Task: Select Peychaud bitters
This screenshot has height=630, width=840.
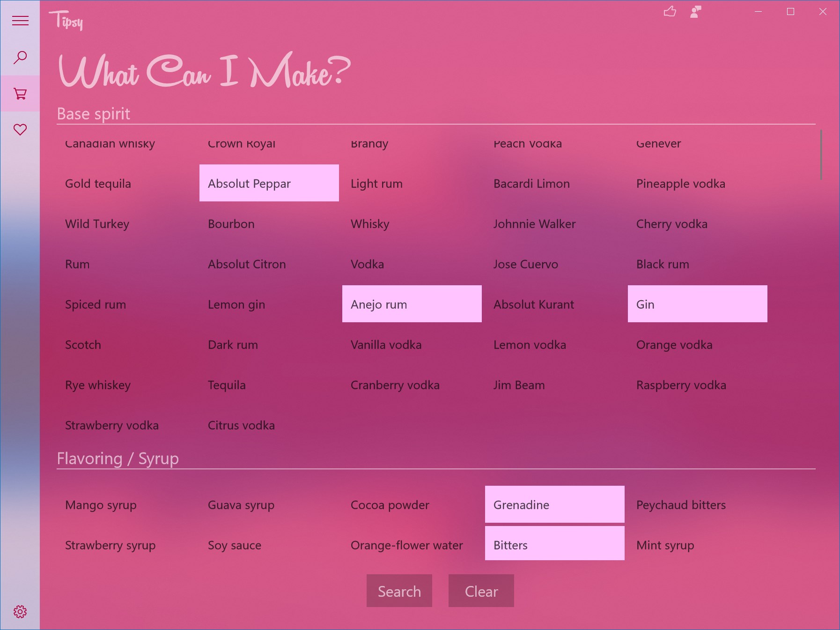Action: 698,504
